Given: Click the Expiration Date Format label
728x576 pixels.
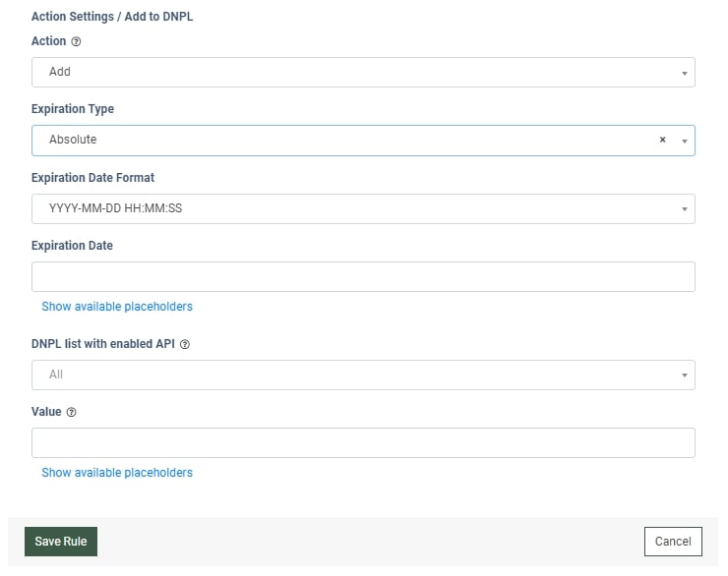Looking at the screenshot, I should (x=92, y=178).
